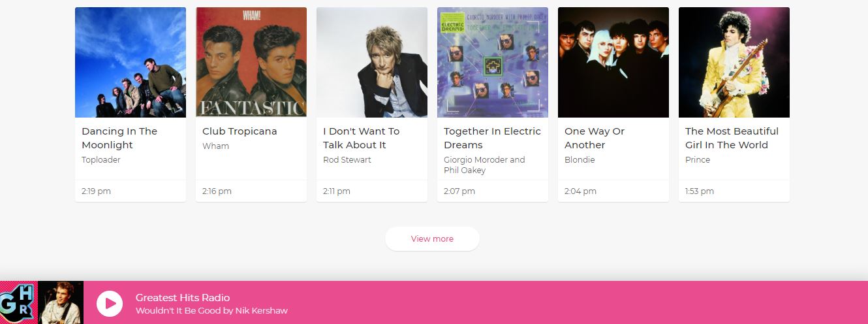The height and width of the screenshot is (324, 868).
Task: Open Toploader album cover image
Action: pos(131,62)
